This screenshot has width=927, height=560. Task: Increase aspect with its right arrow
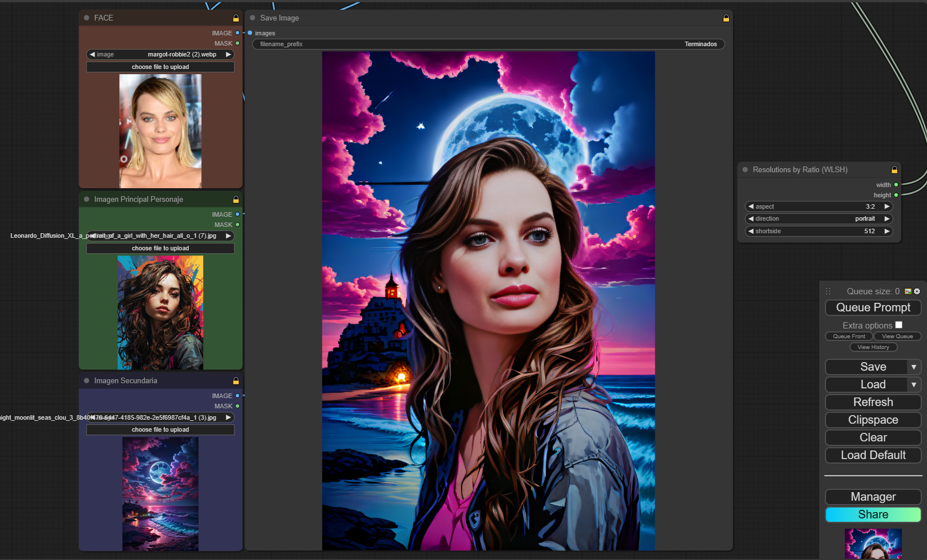887,206
